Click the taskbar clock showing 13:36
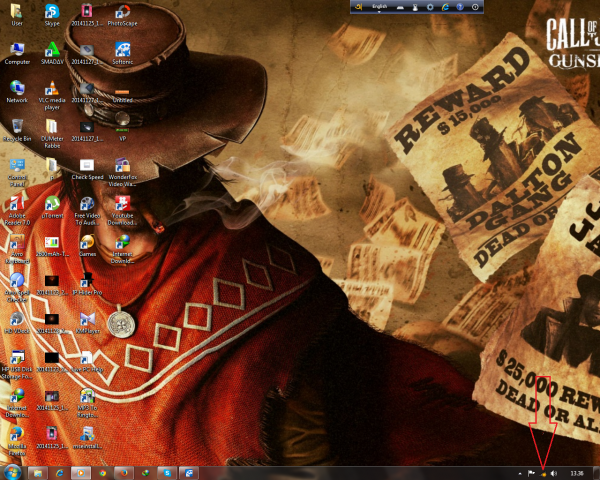Screen dimensions: 600x480 pyautogui.click(x=576, y=473)
